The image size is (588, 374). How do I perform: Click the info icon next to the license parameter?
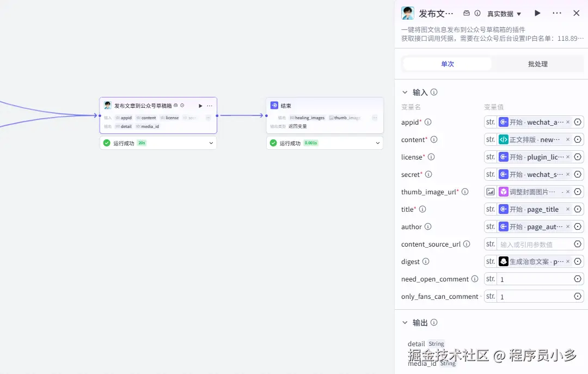[430, 157]
